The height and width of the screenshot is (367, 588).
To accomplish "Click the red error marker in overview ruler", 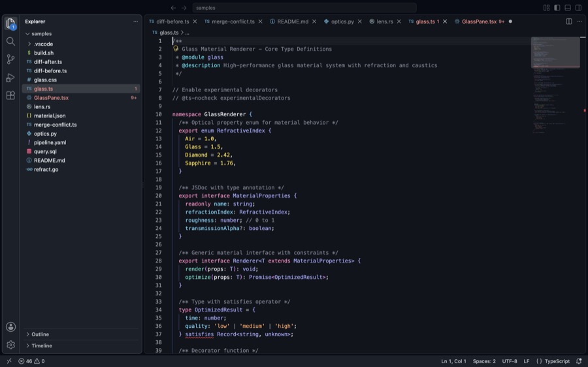I will (x=584, y=110).
